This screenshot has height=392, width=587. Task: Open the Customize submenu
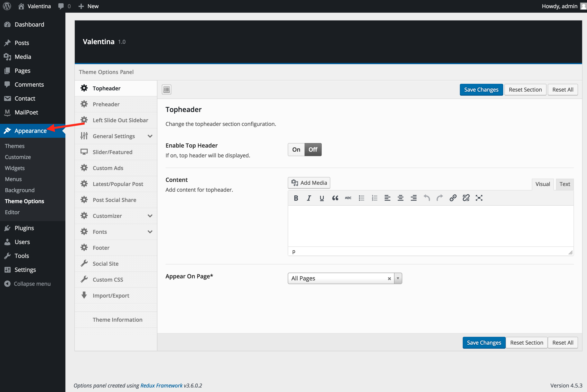18,157
